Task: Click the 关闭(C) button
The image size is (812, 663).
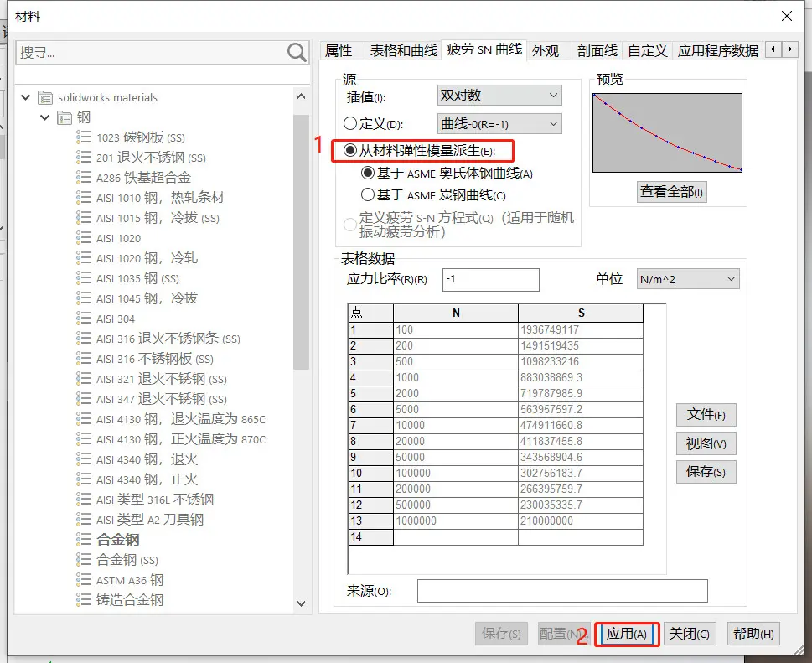Action: click(690, 634)
